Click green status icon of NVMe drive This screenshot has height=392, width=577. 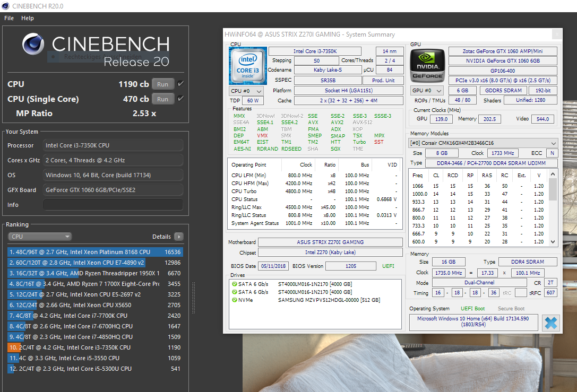click(235, 300)
